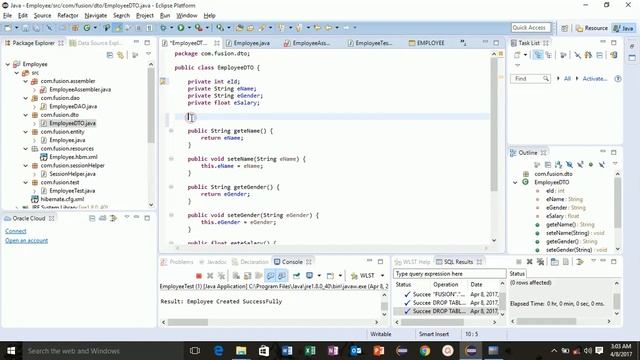Open Microsoft Edge from the taskbar
This screenshot has width=640, height=360.
[218, 351]
